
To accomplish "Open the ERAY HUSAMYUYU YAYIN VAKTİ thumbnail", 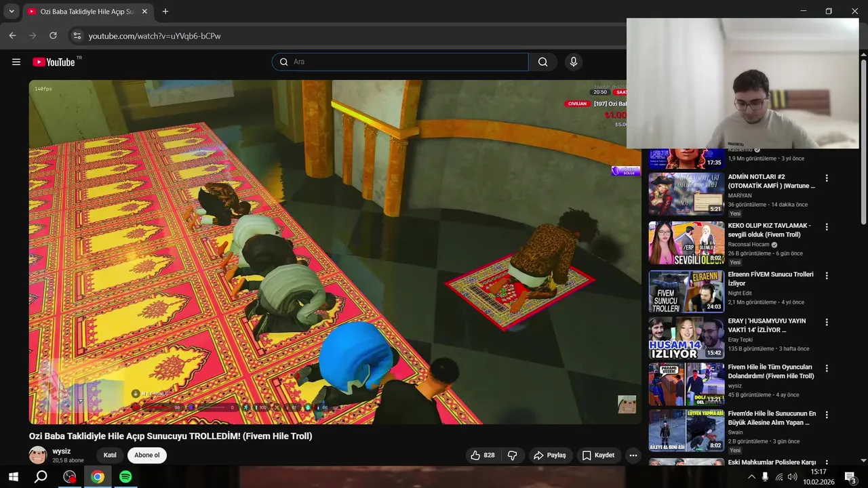I will point(686,338).
